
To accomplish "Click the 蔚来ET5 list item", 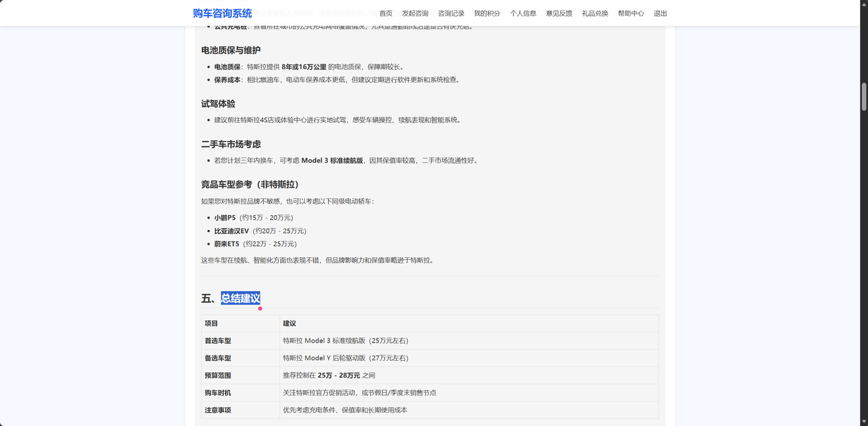I will click(256, 244).
